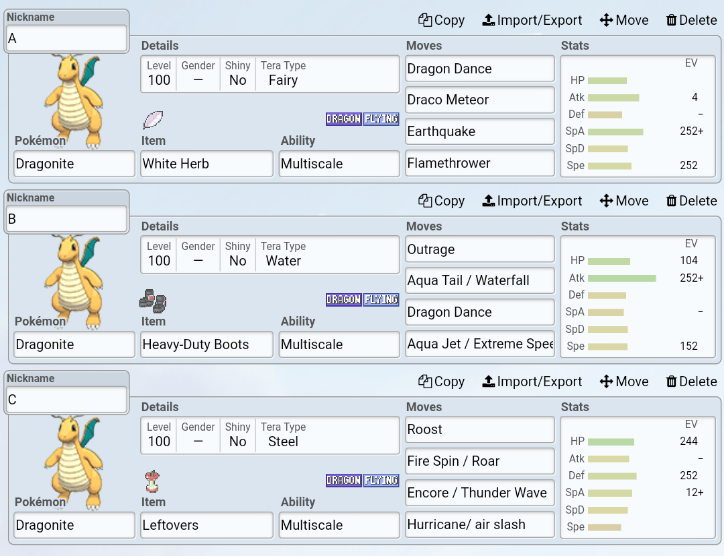Click Dragonite sprite in set B

(74, 281)
